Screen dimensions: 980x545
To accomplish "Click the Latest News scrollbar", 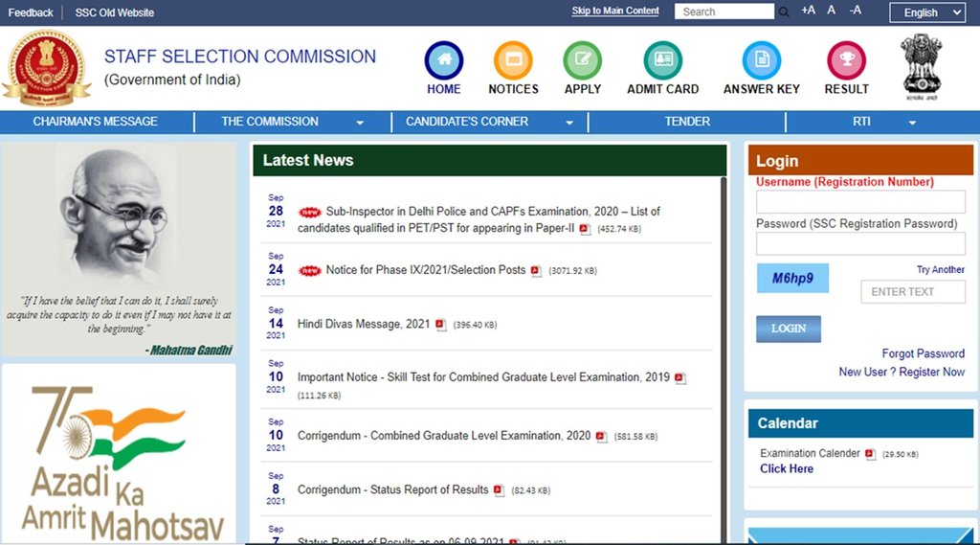I will [x=724, y=360].
